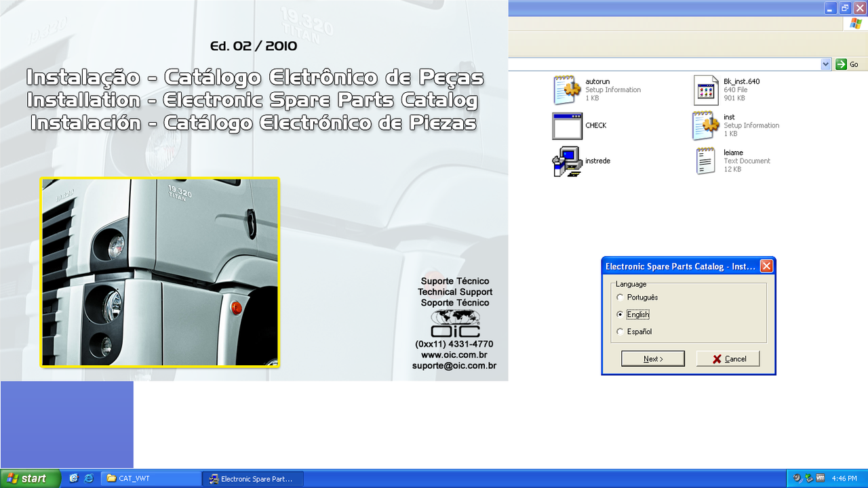Expand the Explorer address bar dropdown
This screenshot has width=868, height=488.
click(826, 64)
